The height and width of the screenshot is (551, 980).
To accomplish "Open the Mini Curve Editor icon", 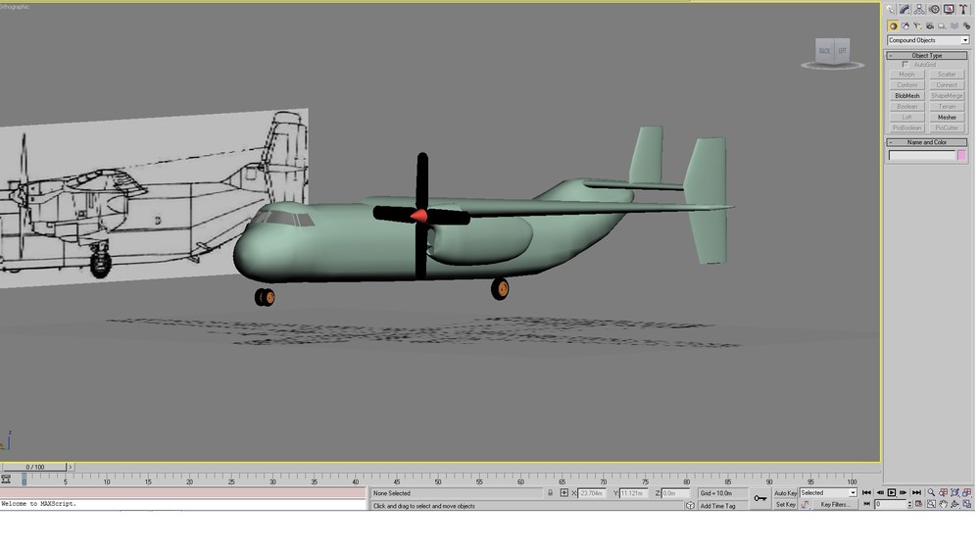I will coord(6,479).
